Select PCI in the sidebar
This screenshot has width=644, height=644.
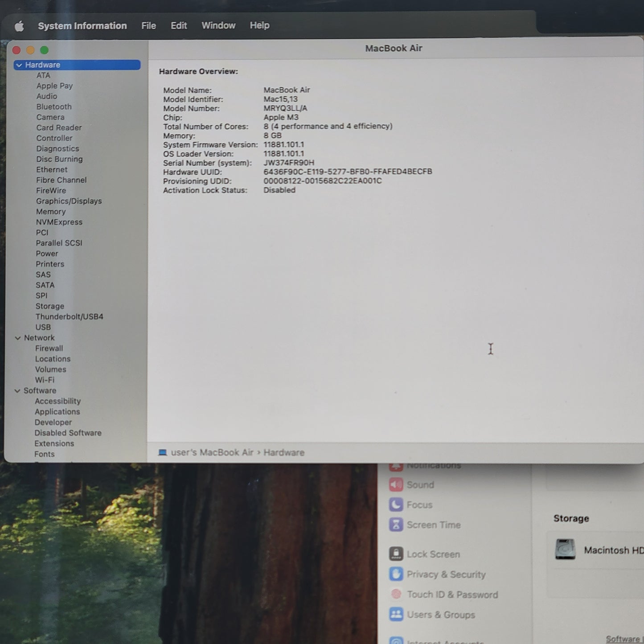pos(42,233)
